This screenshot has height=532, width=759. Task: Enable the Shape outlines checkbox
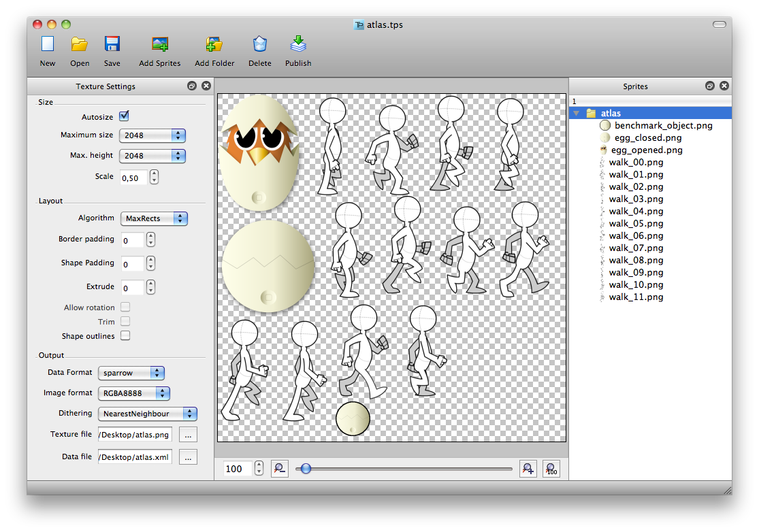[125, 335]
